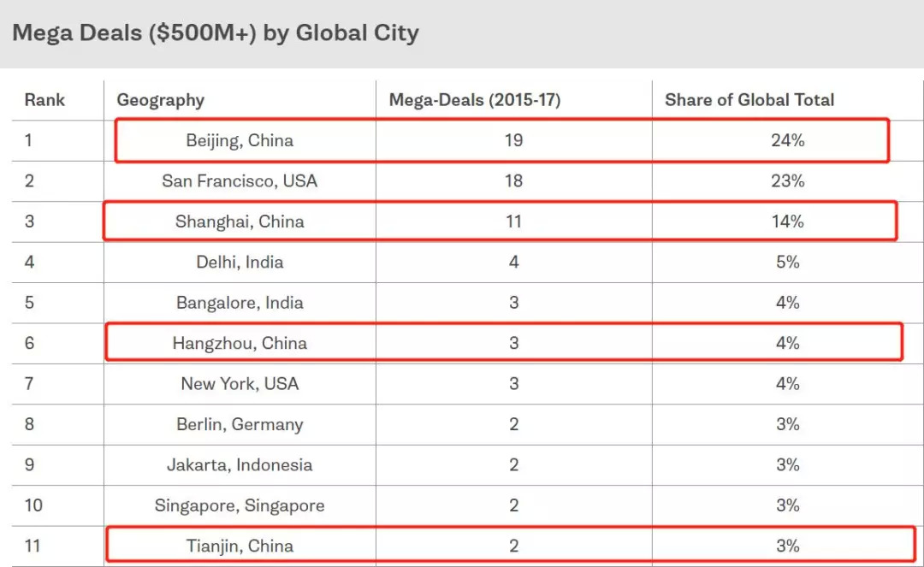Click the "Mega Deals ($500M+) by Global City" title
The image size is (924, 567).
tap(216, 34)
